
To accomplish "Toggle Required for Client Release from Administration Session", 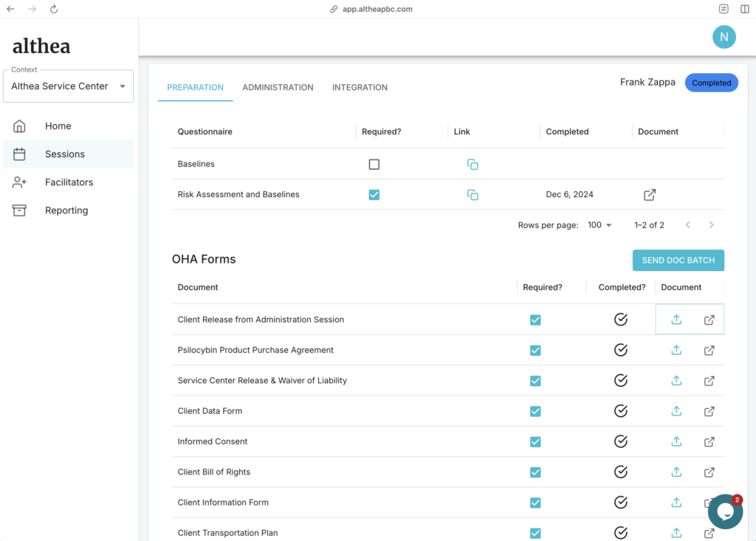I will click(x=535, y=320).
